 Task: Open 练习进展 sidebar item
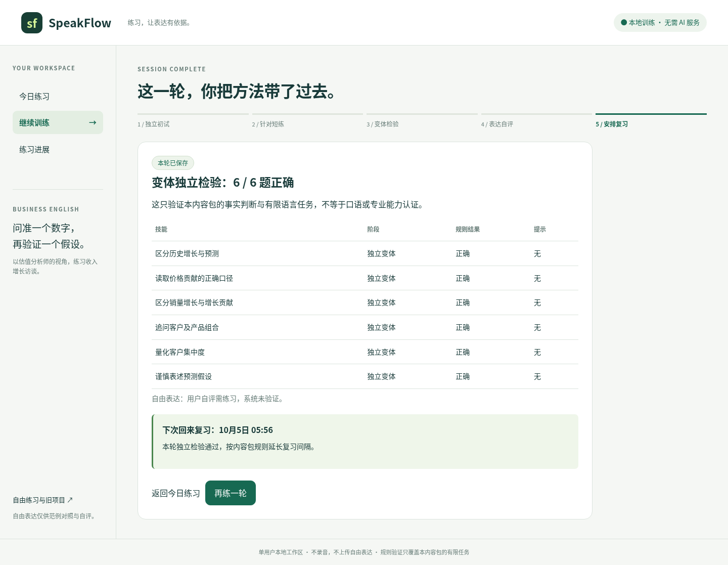click(x=58, y=149)
